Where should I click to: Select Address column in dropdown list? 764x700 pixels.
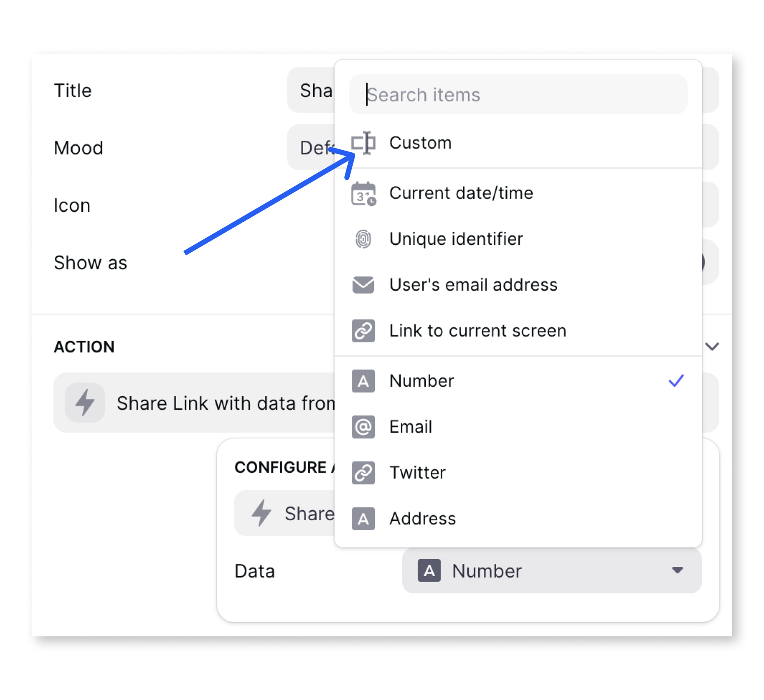click(423, 518)
